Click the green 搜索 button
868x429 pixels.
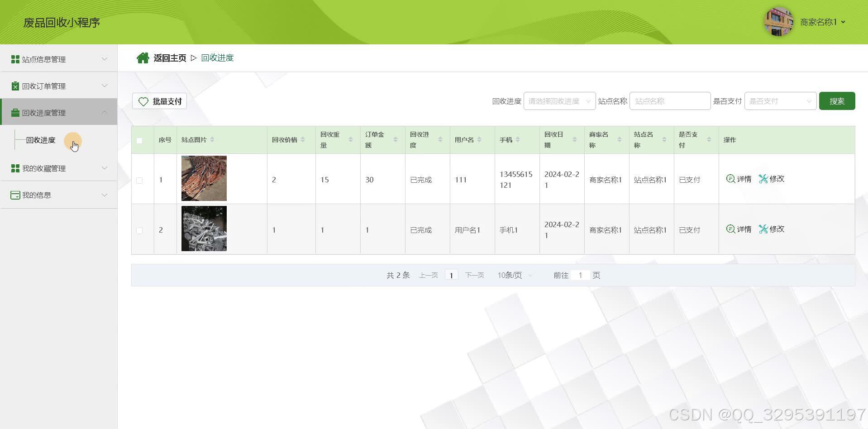coord(837,101)
